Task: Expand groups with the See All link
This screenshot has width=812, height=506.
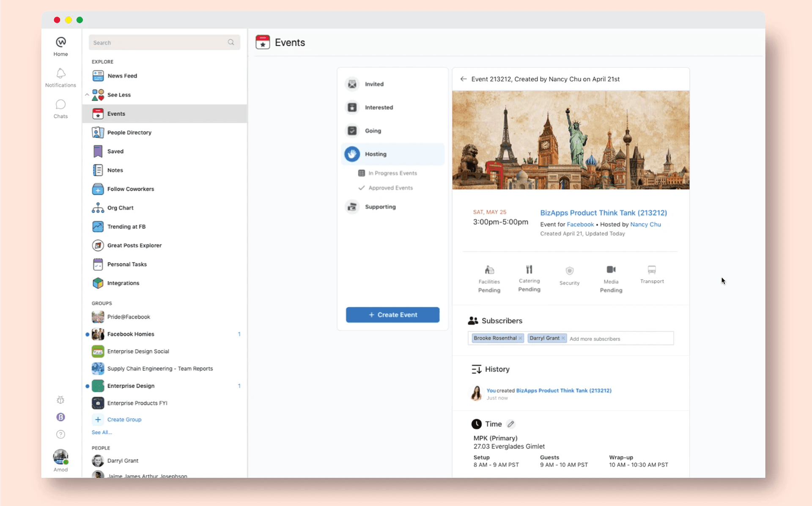Action: coord(101,432)
